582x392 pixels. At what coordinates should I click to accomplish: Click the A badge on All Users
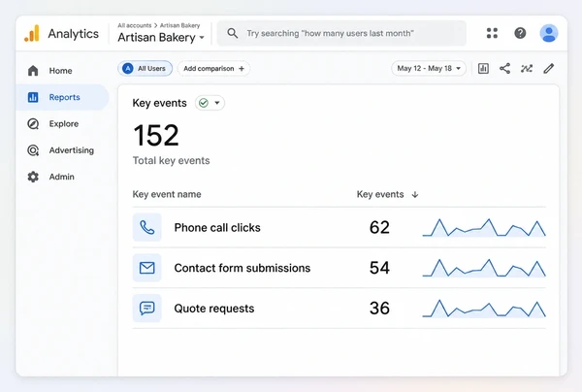click(x=128, y=68)
